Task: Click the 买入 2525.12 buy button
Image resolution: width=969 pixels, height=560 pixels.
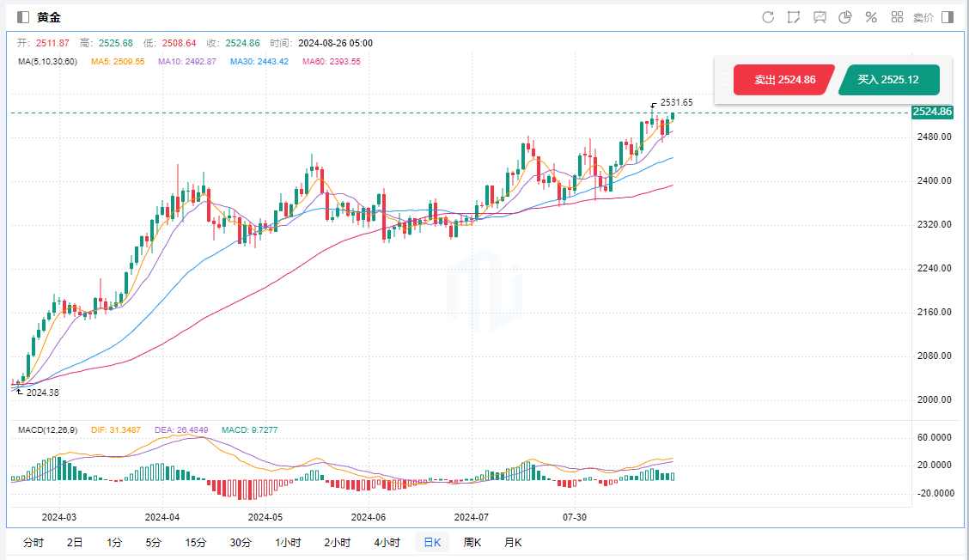Action: coord(888,80)
